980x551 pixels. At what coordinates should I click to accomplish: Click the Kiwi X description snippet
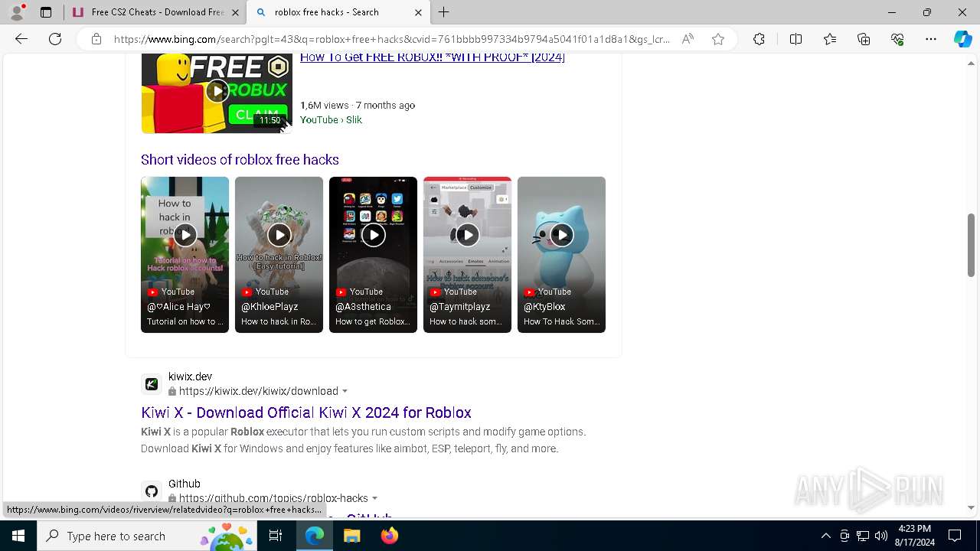[x=363, y=440]
